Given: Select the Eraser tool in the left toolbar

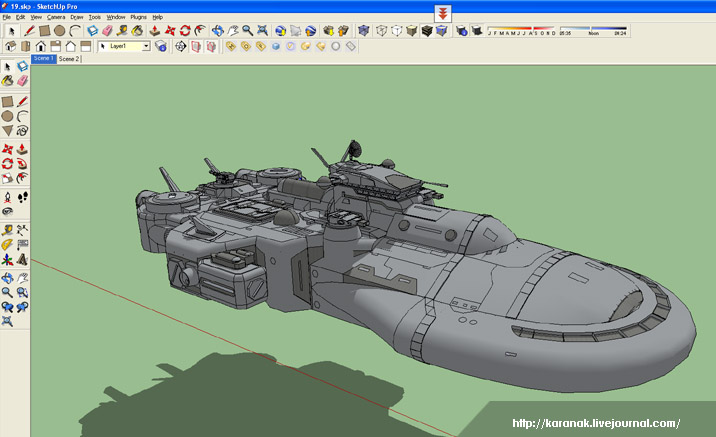Looking at the screenshot, I should 22,82.
